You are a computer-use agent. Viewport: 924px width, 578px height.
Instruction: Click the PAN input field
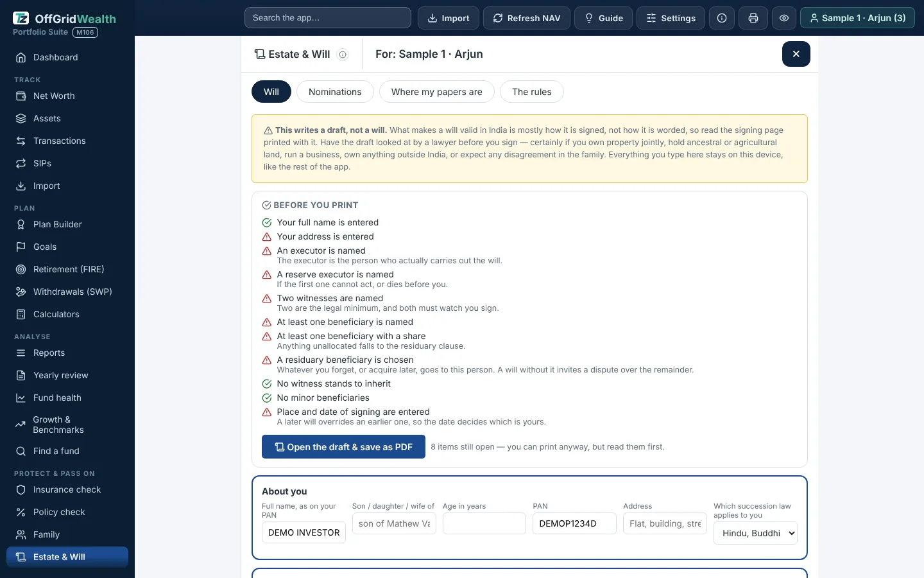pyautogui.click(x=574, y=523)
